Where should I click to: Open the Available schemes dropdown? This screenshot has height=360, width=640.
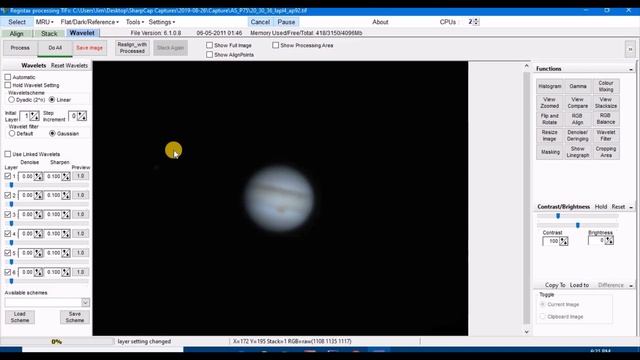coord(85,302)
